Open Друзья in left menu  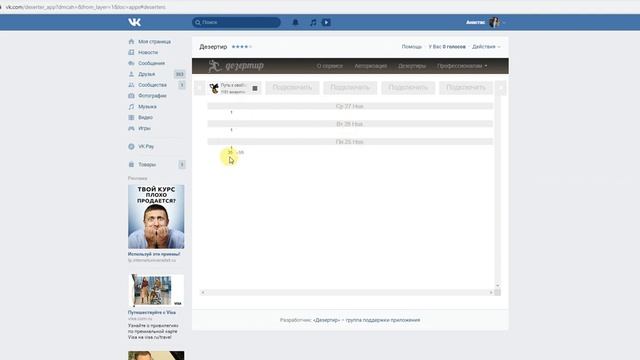(x=147, y=74)
